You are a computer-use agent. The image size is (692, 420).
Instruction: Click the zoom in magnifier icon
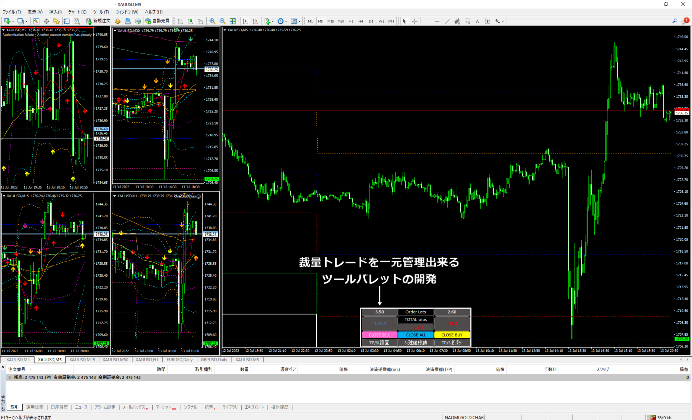point(212,21)
